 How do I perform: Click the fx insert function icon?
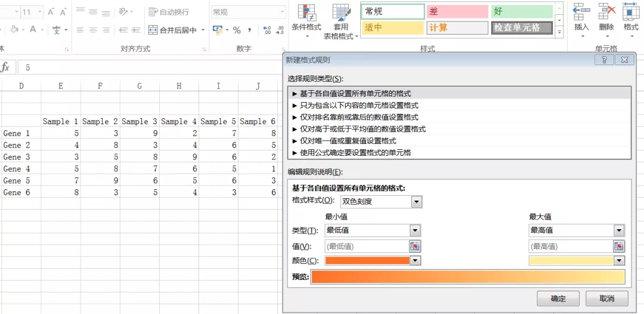coord(5,67)
